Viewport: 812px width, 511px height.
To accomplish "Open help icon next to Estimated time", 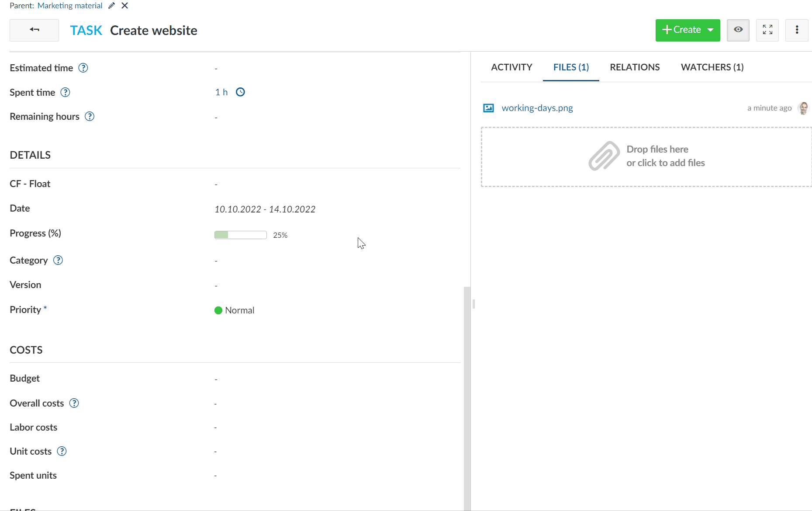I will tap(83, 68).
